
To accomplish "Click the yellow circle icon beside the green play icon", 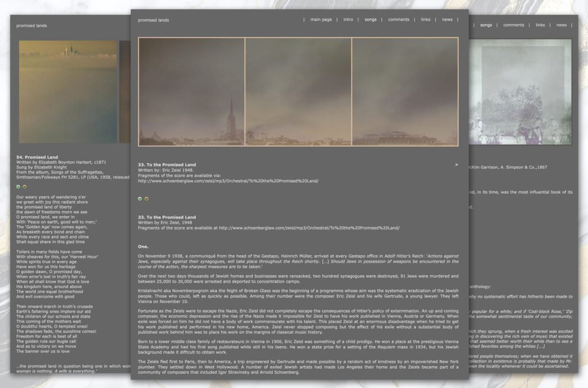I will click(146, 198).
